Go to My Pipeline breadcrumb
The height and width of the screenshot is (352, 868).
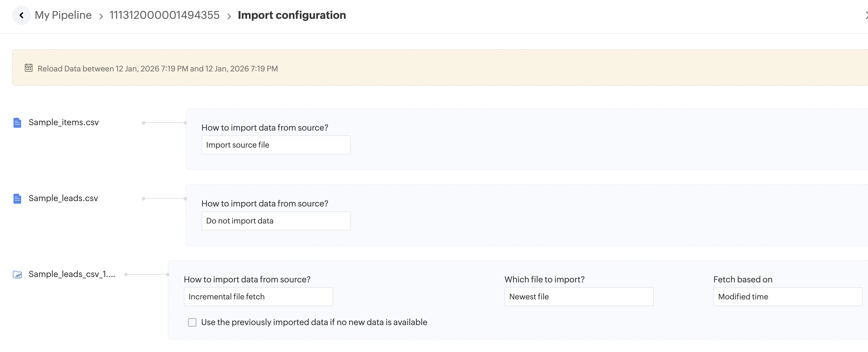[x=63, y=15]
